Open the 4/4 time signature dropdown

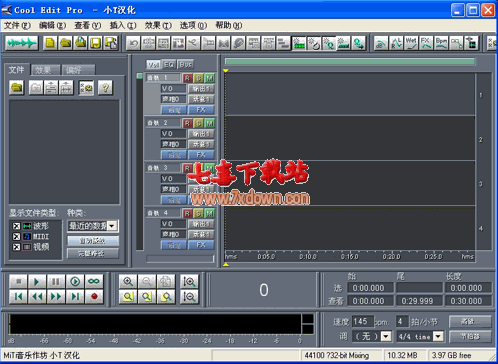pos(439,336)
